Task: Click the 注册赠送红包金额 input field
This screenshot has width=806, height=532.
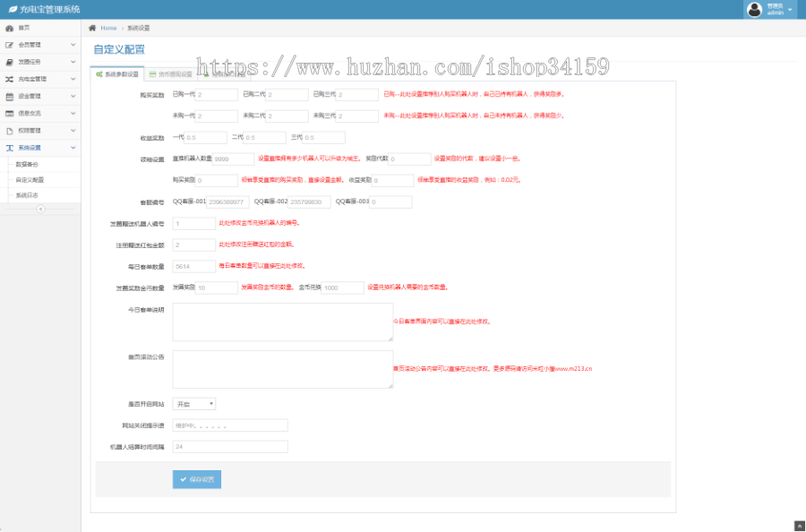Action: click(194, 245)
